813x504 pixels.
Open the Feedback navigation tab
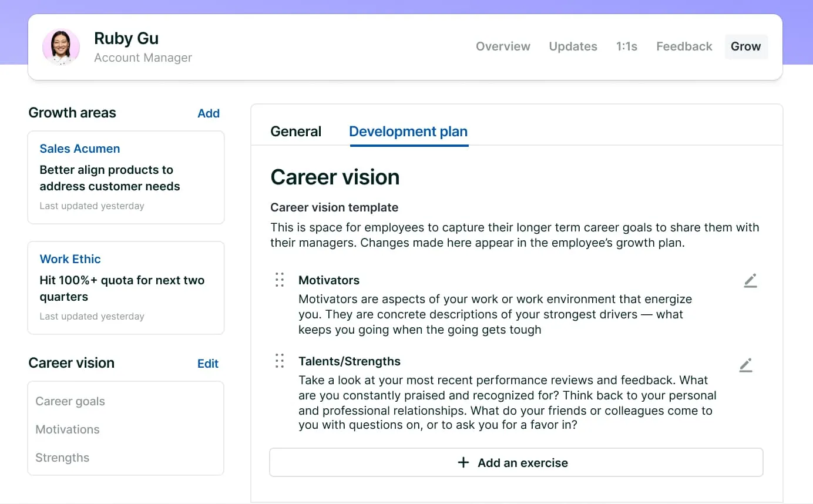(684, 46)
